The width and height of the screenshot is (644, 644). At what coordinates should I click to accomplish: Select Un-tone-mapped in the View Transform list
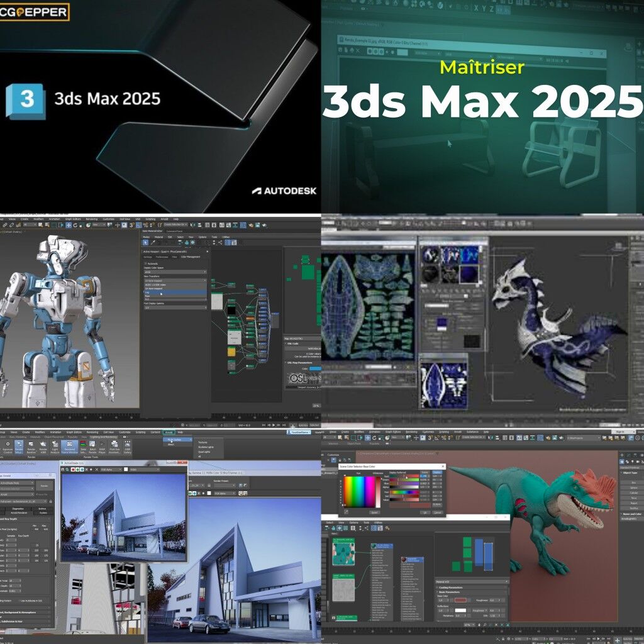tap(175, 288)
